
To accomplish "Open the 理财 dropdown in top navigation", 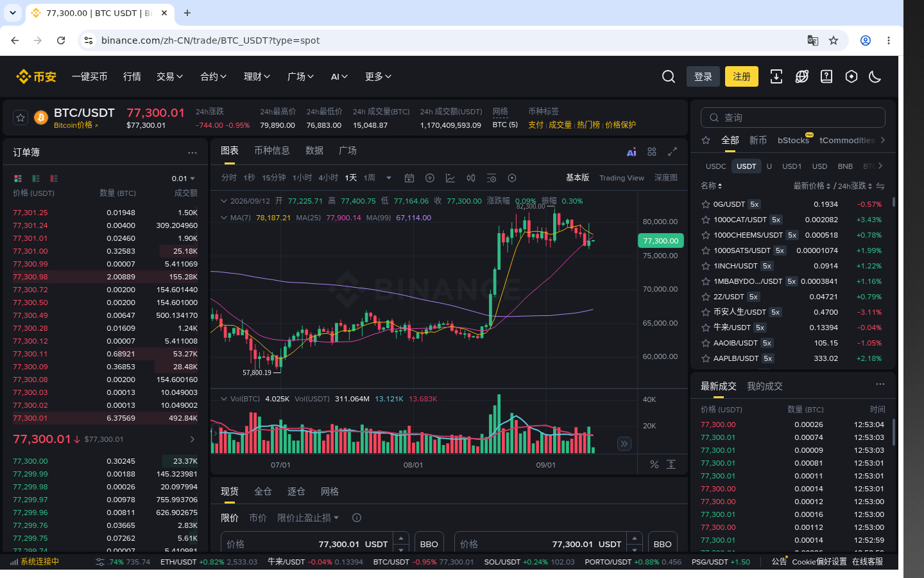I will [x=257, y=76].
